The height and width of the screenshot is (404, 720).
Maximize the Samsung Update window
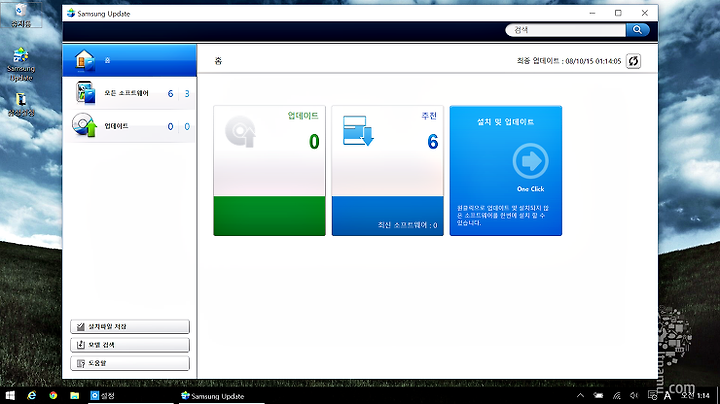click(618, 13)
